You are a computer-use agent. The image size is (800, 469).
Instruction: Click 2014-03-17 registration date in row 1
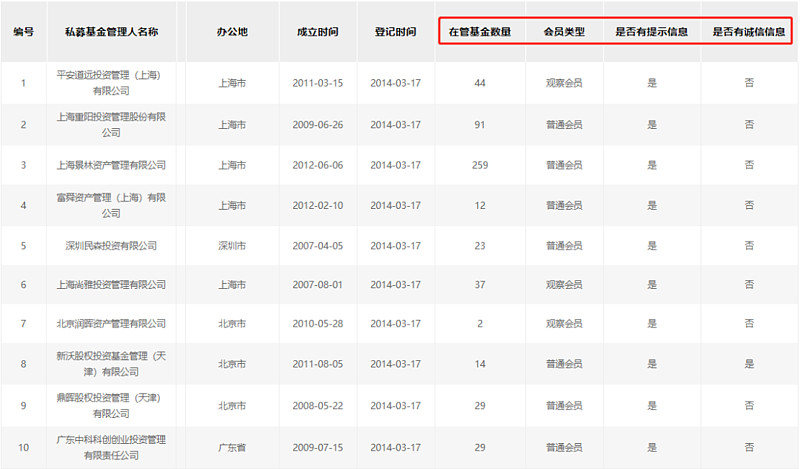tap(395, 83)
